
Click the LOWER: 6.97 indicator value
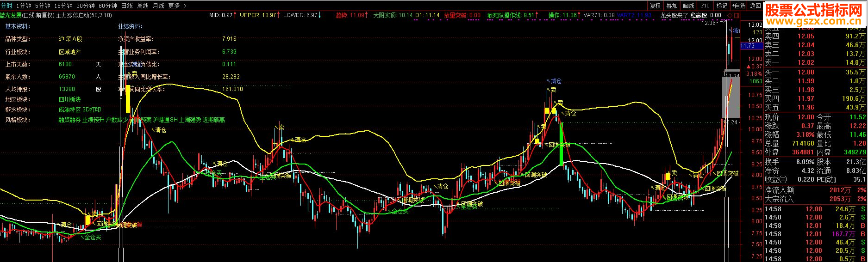(x=302, y=15)
